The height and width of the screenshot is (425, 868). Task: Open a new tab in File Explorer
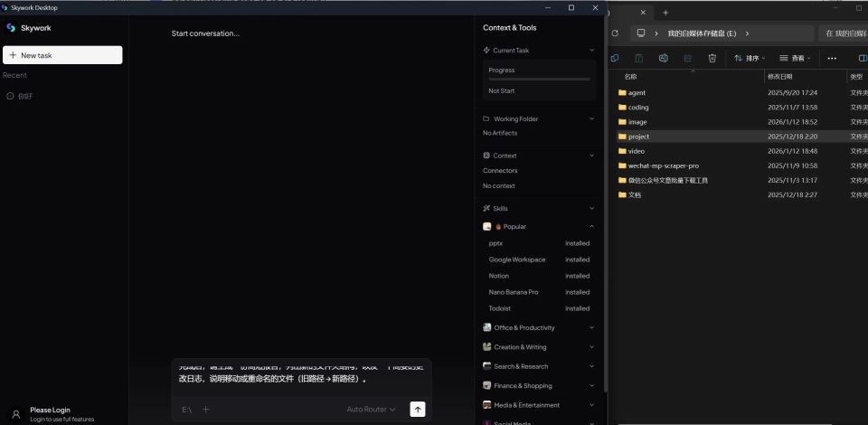click(x=665, y=12)
